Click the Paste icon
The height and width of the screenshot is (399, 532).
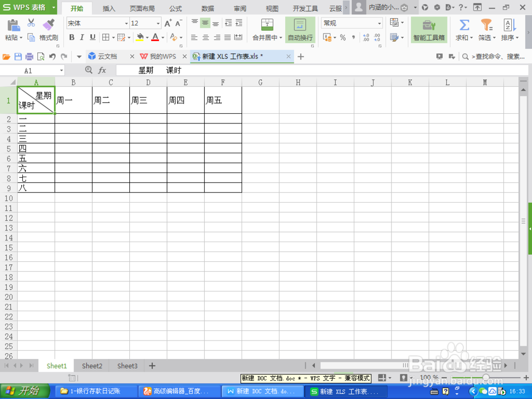(x=14, y=25)
